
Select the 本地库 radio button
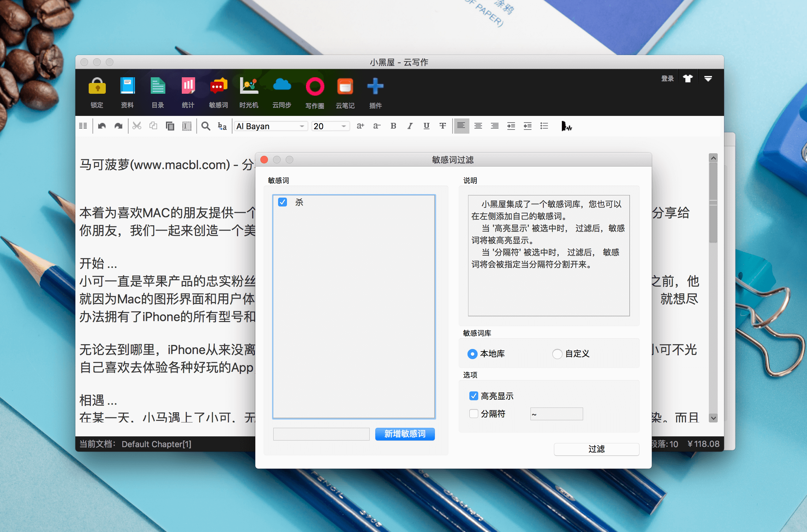coord(473,354)
